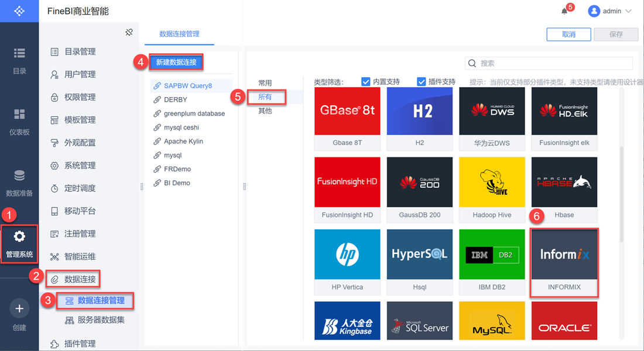
Task: Click the notification bell icon
Action: point(564,11)
